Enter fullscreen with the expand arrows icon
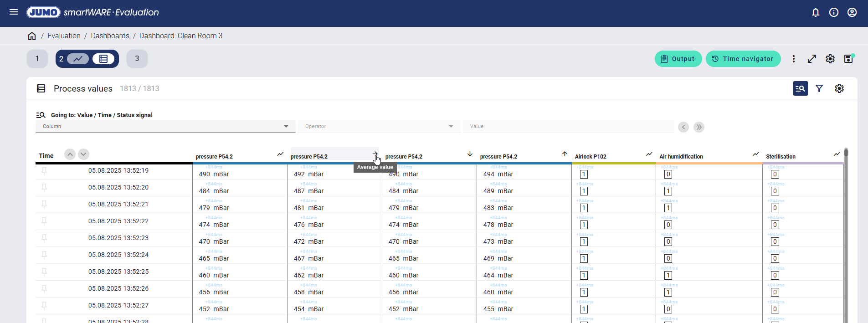 point(812,59)
